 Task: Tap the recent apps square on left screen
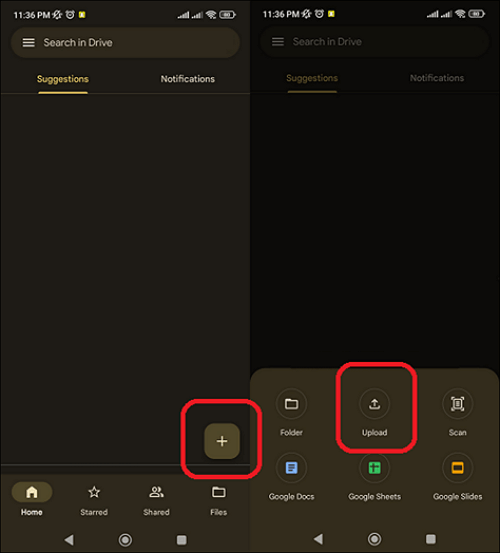182,540
